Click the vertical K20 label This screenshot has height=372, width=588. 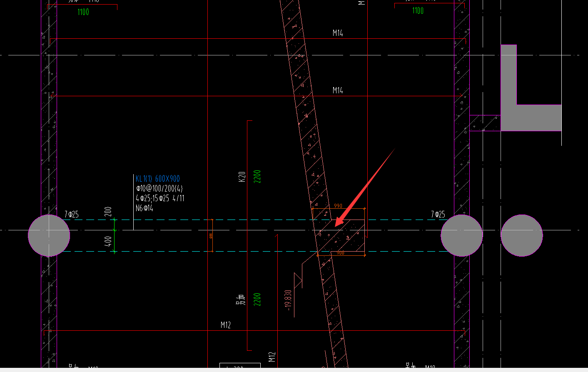coord(242,176)
